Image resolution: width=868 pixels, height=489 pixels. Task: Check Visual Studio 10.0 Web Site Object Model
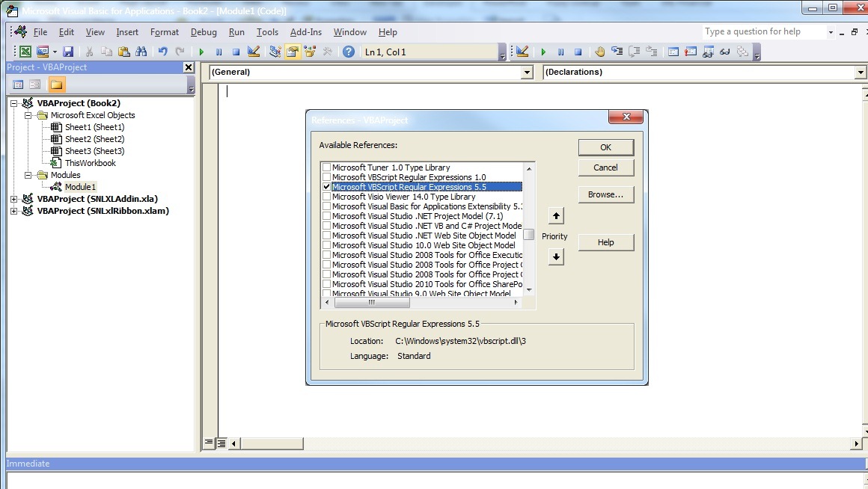click(x=326, y=245)
